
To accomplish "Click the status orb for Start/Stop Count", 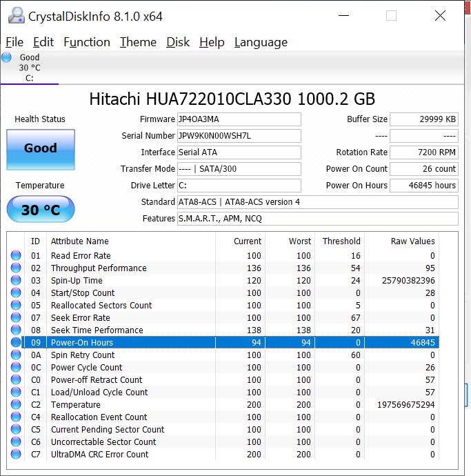I will (x=16, y=292).
